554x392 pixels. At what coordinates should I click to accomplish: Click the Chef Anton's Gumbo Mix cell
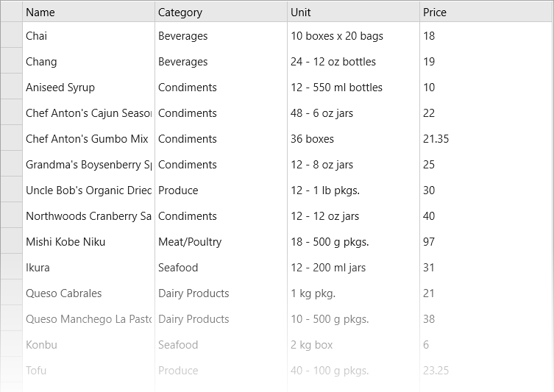tap(89, 138)
